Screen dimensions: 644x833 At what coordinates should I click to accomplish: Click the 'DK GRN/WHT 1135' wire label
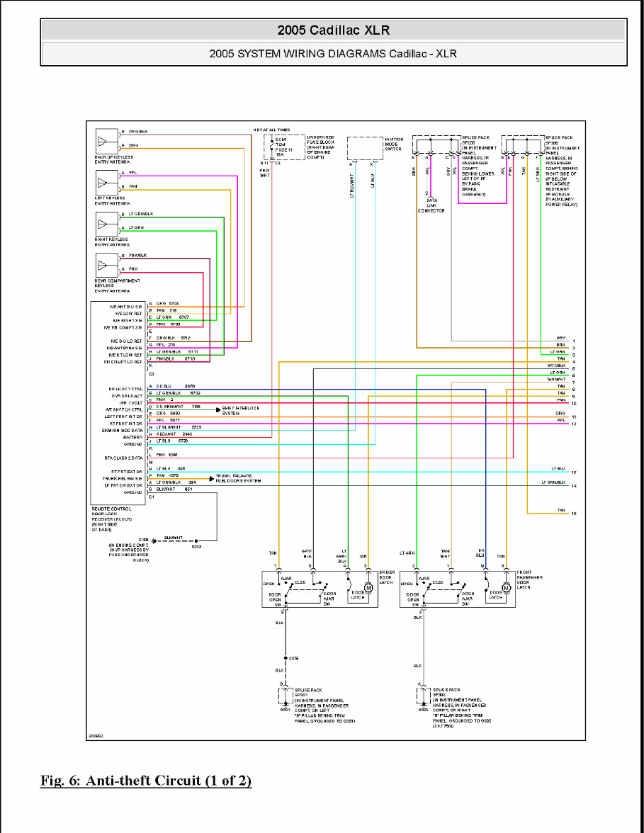(178, 407)
